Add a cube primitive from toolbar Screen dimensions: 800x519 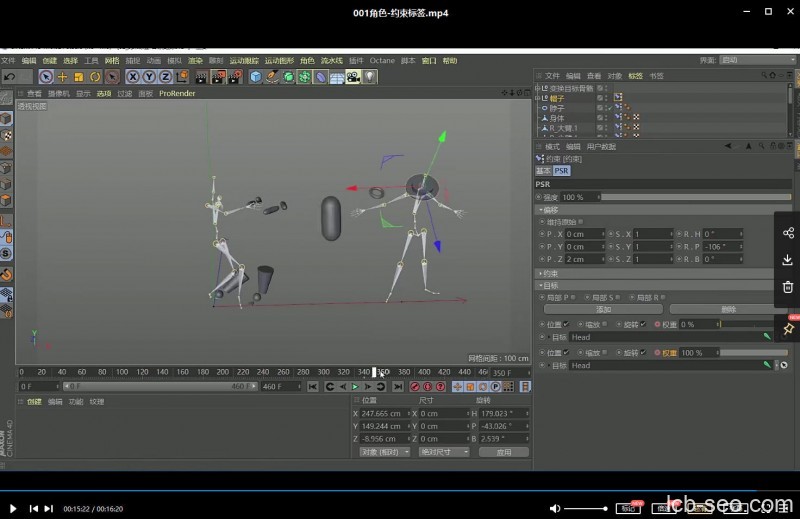point(256,77)
